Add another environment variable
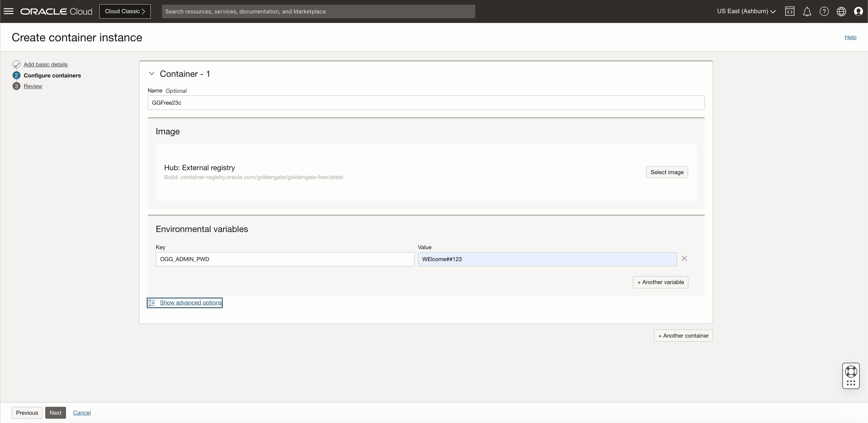This screenshot has height=423, width=868. [660, 282]
